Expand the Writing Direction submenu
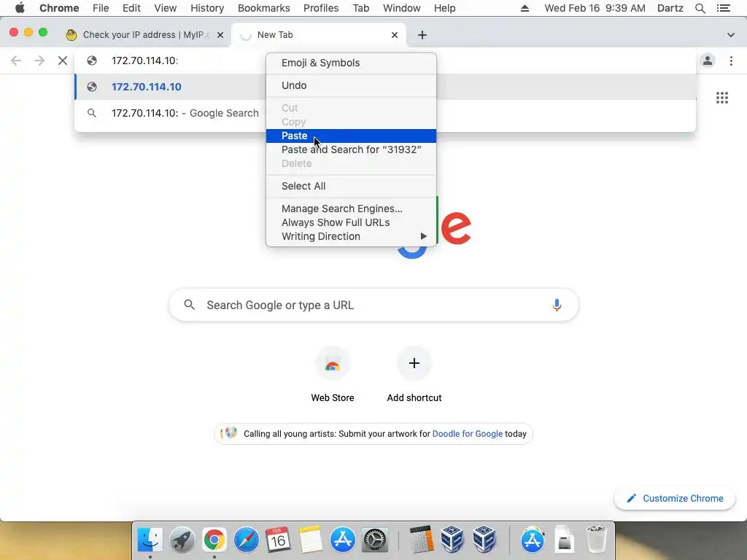Image resolution: width=747 pixels, height=560 pixels. [351, 236]
